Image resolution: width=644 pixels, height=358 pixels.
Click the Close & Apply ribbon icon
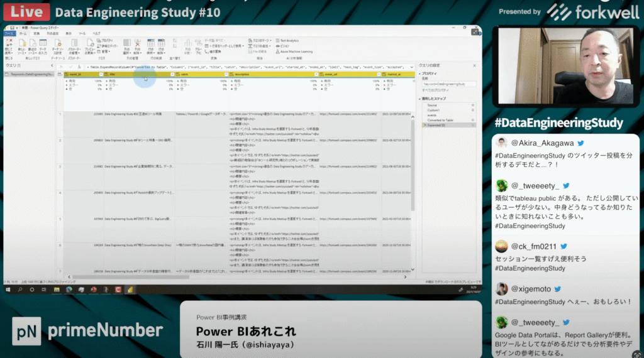pyautogui.click(x=9, y=45)
